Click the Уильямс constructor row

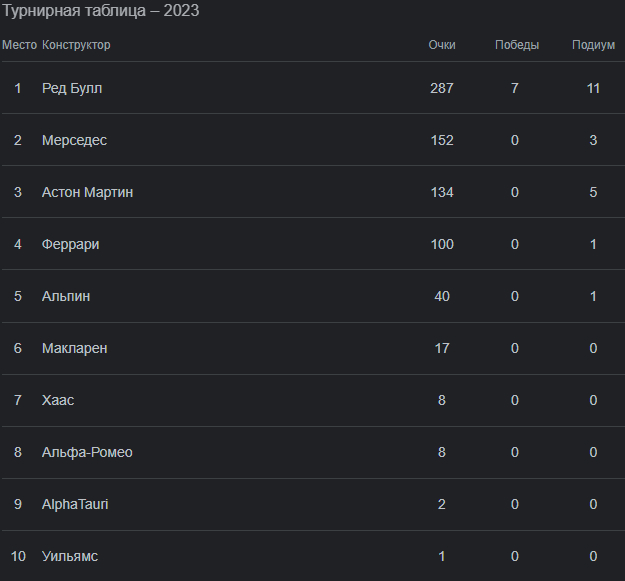pos(70,556)
